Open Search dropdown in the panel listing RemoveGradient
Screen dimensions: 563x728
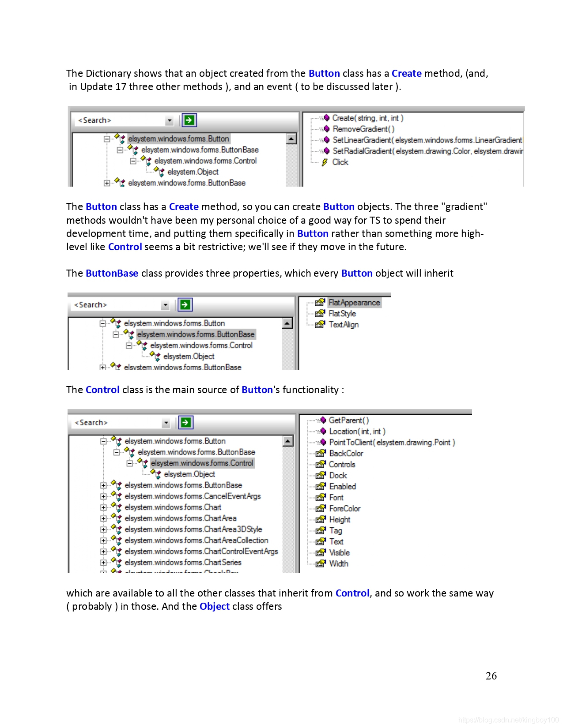tap(170, 120)
